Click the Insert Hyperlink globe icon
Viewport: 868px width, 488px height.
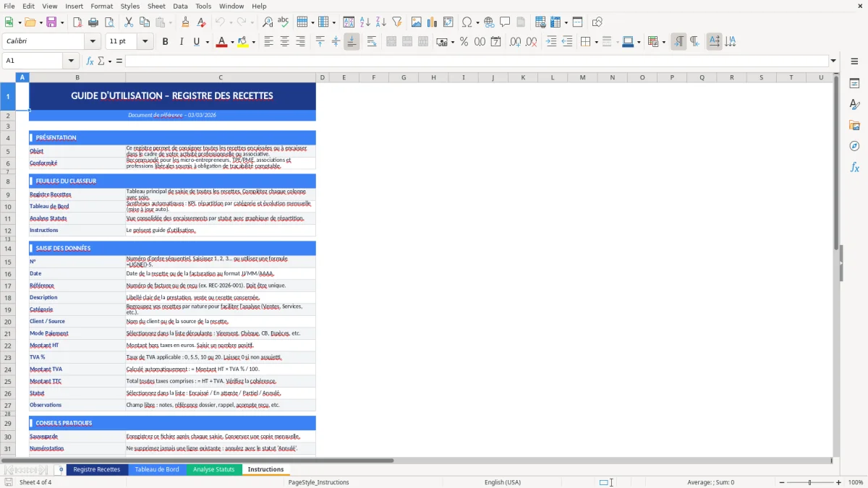489,22
